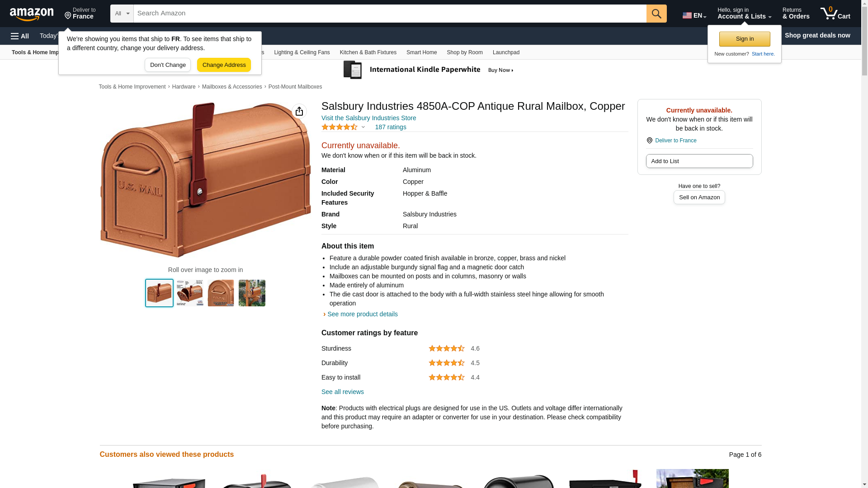
Task: Click the share icon on product image
Action: click(299, 111)
